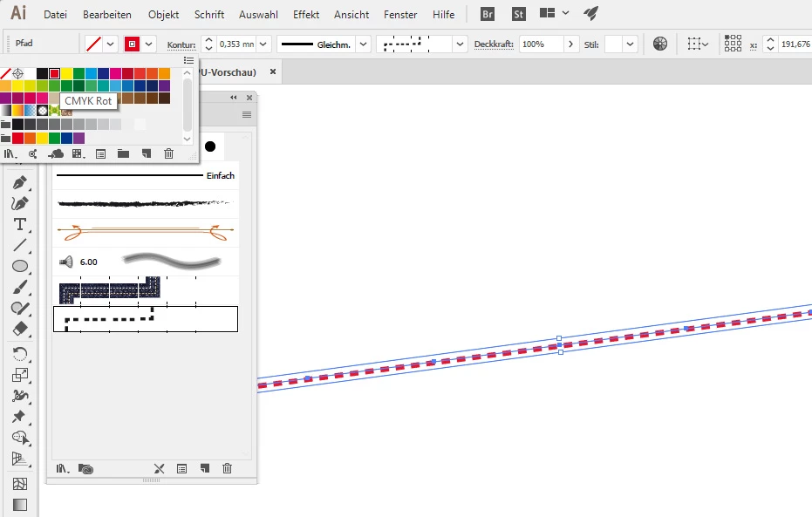The image size is (812, 517).
Task: Toggle swatches list view icon
Action: coord(189,60)
